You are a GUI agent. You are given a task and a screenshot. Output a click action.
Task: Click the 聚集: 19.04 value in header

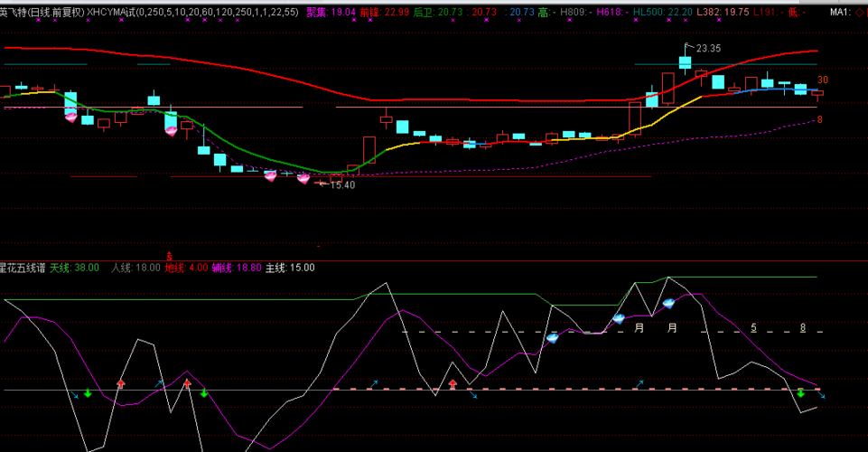331,12
